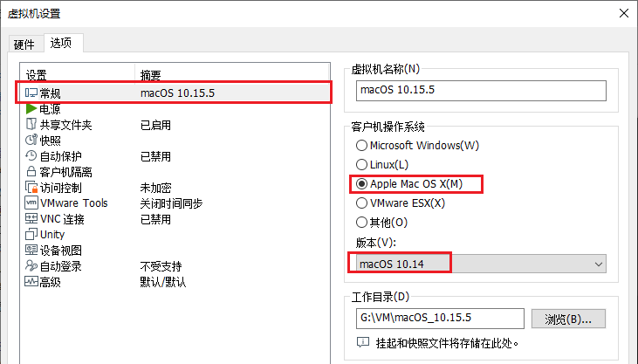Click the 自动保护 autoprotect clock icon
Screen dimensions: 638x364
click(x=31, y=155)
